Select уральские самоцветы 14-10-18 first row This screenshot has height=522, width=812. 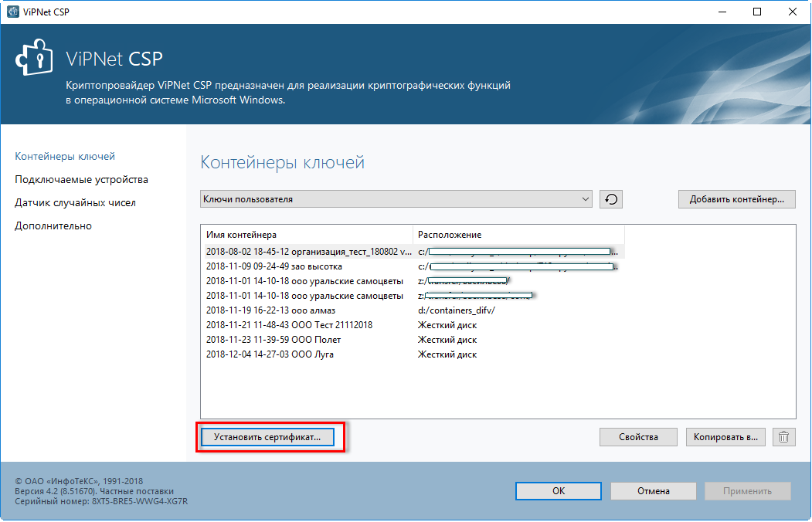(414, 281)
